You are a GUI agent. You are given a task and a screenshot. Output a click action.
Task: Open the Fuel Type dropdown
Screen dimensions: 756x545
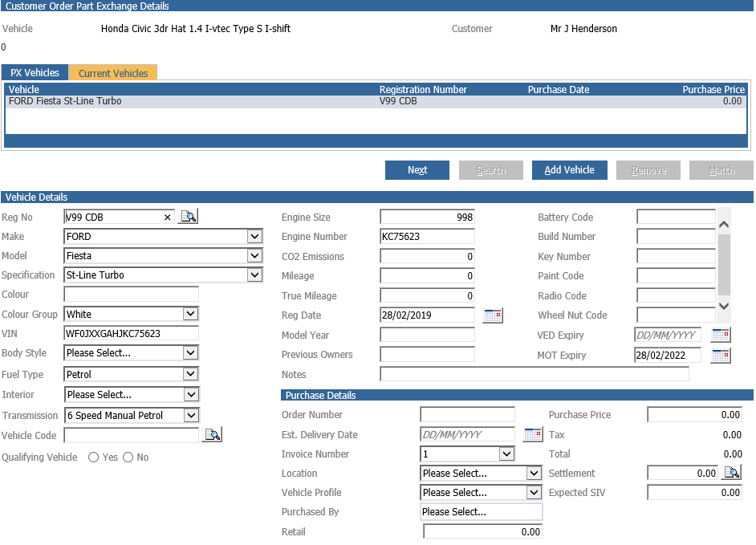click(191, 374)
